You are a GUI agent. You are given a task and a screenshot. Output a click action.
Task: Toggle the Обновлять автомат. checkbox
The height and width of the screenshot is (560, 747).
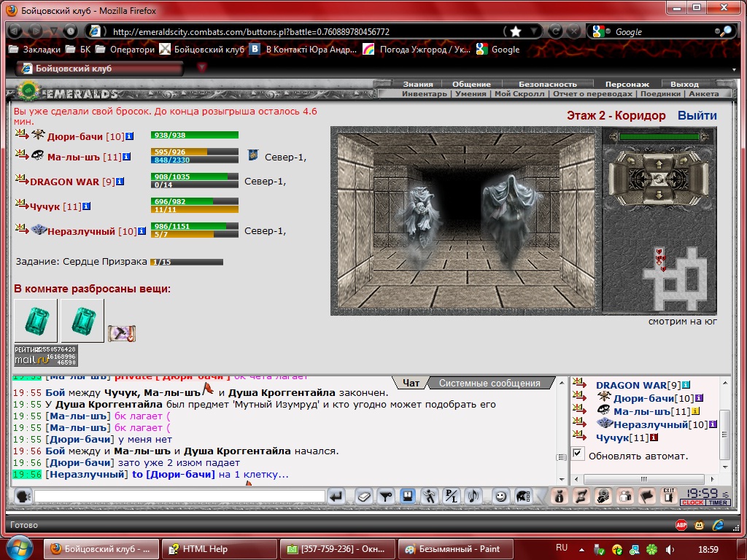[x=578, y=454]
